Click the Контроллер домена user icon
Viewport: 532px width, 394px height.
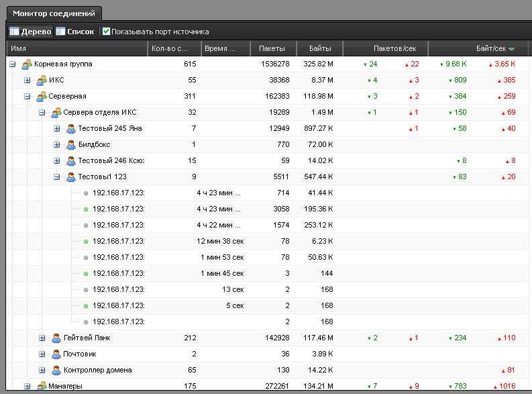pyautogui.click(x=56, y=371)
